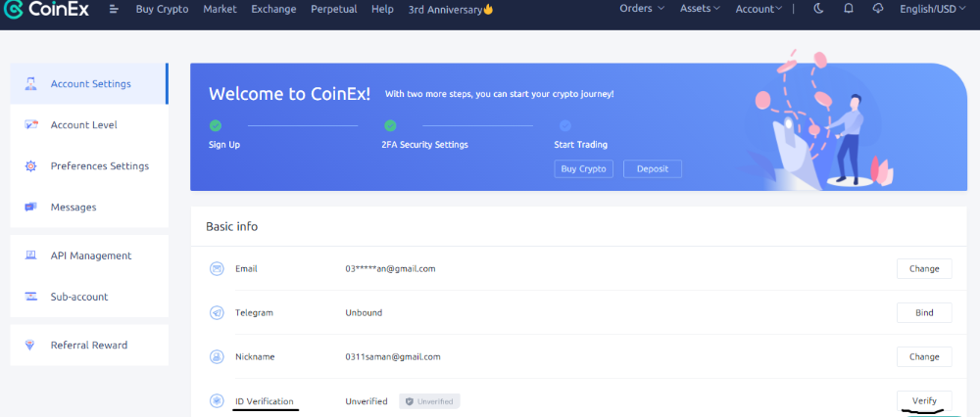980x417 pixels.
Task: Open the Perpetual menu item
Action: click(334, 10)
